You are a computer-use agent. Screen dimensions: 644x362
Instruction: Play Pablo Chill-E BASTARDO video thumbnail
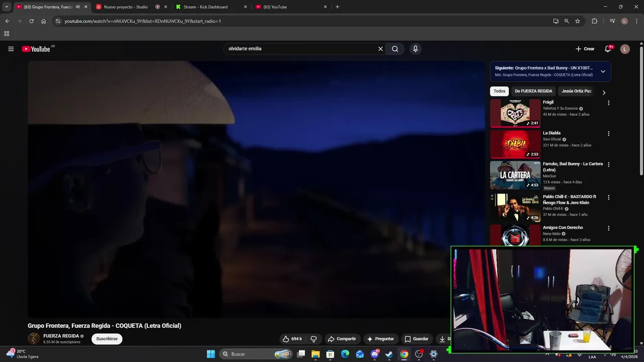515,208
